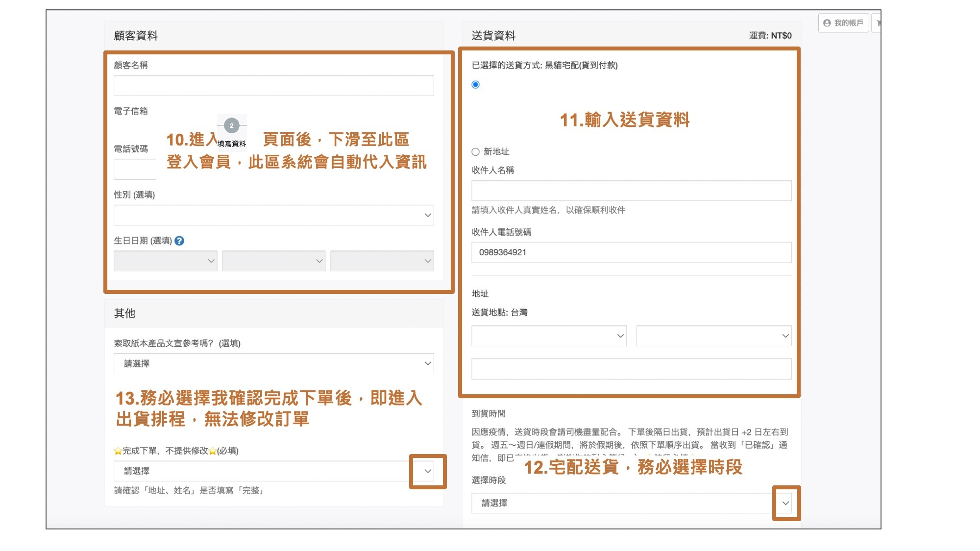Viewport: 980px width, 551px height.
Task: Open the 索取紙本產品文宣 dropdown
Action: (274, 363)
